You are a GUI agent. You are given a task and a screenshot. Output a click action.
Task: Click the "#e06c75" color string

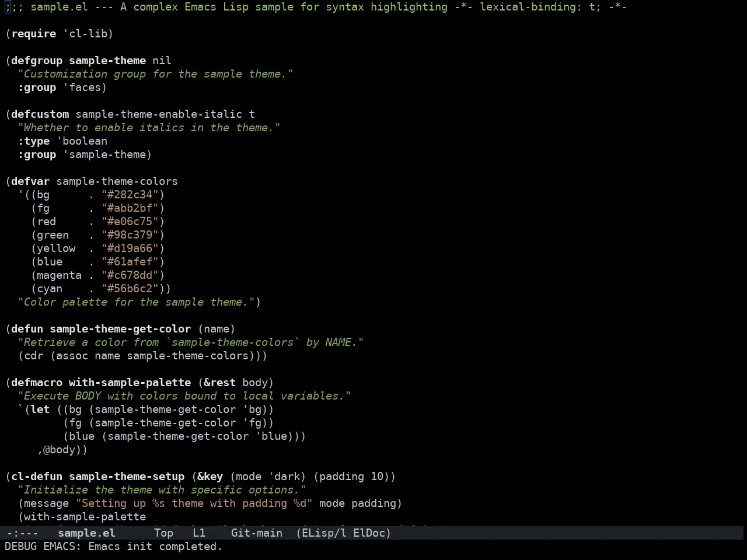pos(130,222)
